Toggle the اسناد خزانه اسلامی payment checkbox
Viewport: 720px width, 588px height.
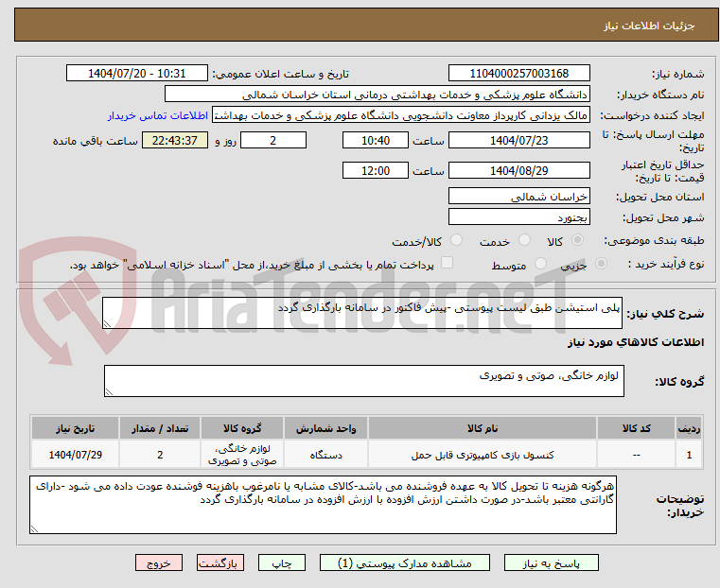coord(447,263)
